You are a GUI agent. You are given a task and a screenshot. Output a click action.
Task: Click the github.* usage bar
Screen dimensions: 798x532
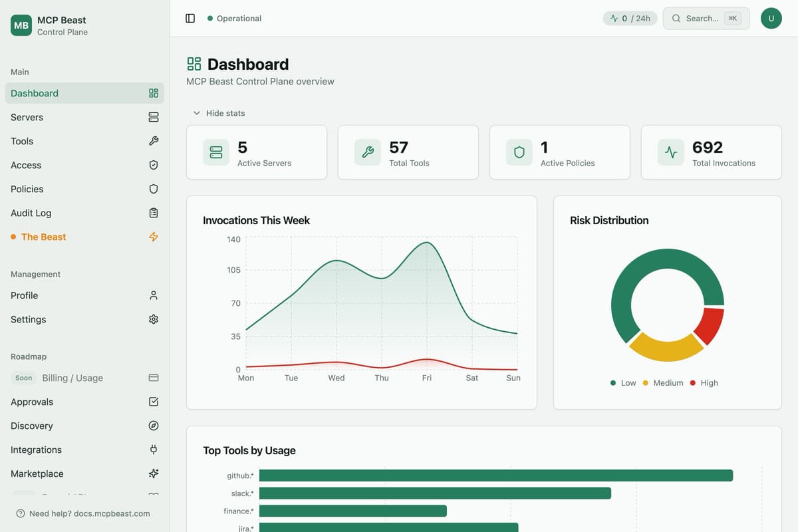[x=496, y=475]
